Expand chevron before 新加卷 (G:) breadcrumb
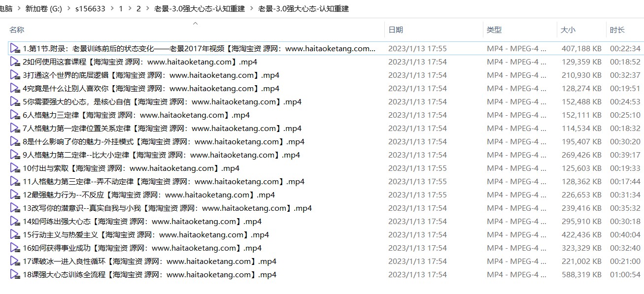The width and height of the screenshot is (644, 294). pos(18,8)
